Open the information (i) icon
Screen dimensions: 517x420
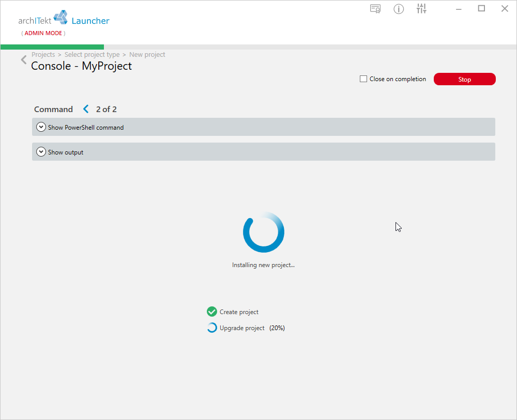tap(399, 9)
